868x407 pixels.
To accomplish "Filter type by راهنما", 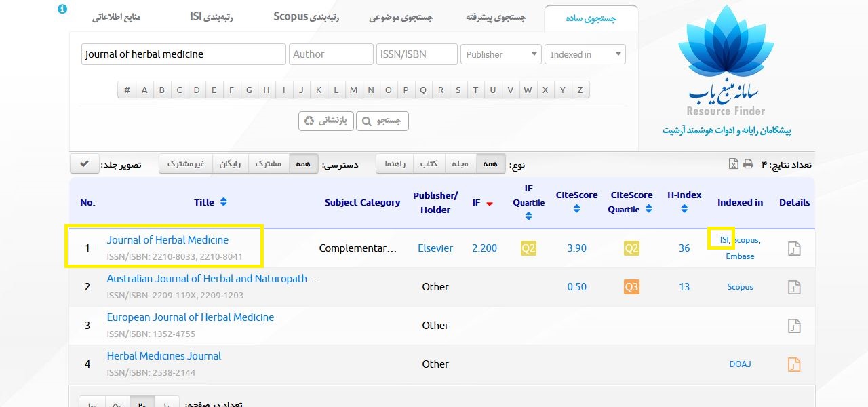I will [x=395, y=163].
